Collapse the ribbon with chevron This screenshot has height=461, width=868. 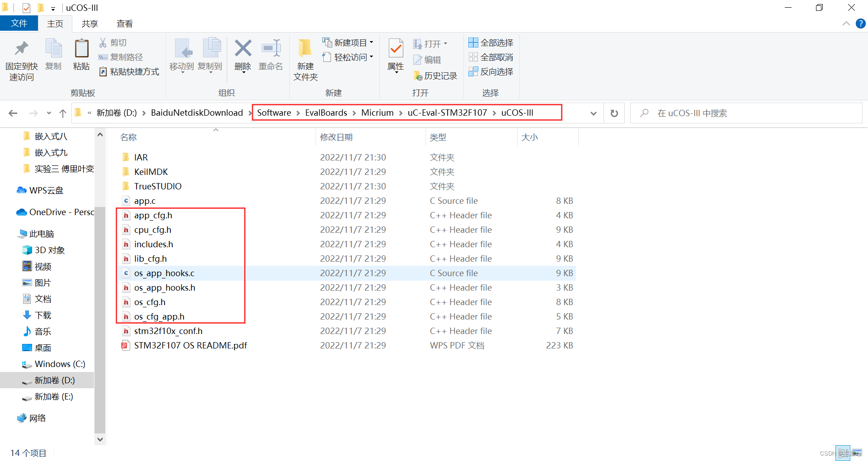pos(846,24)
